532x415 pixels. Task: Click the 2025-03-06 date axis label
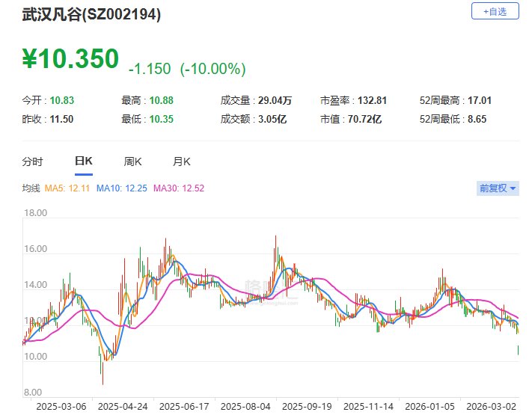coord(61,407)
